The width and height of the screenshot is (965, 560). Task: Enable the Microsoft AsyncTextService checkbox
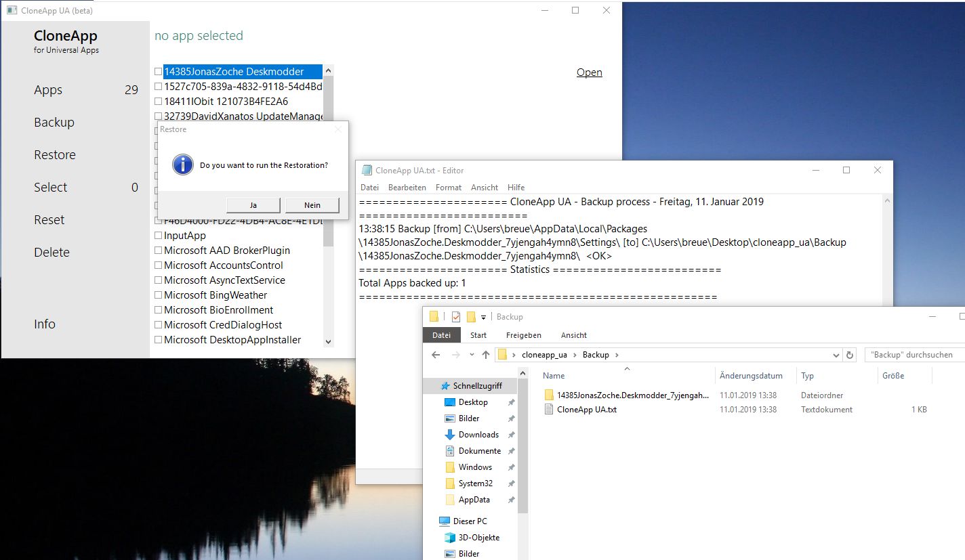pyautogui.click(x=158, y=280)
